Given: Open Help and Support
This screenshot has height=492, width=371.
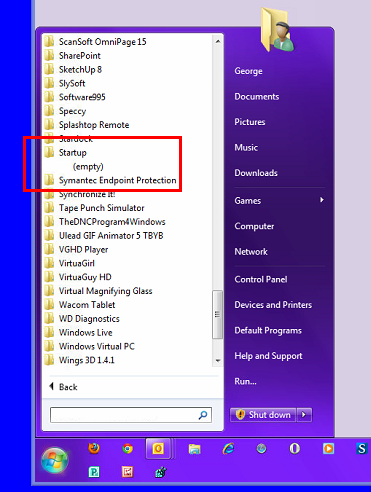Looking at the screenshot, I should pyautogui.click(x=268, y=356).
